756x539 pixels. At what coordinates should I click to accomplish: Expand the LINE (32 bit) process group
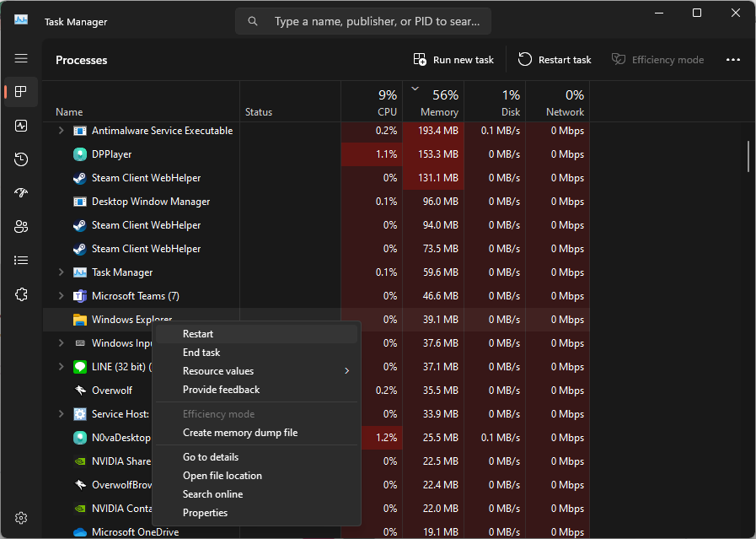(x=61, y=367)
